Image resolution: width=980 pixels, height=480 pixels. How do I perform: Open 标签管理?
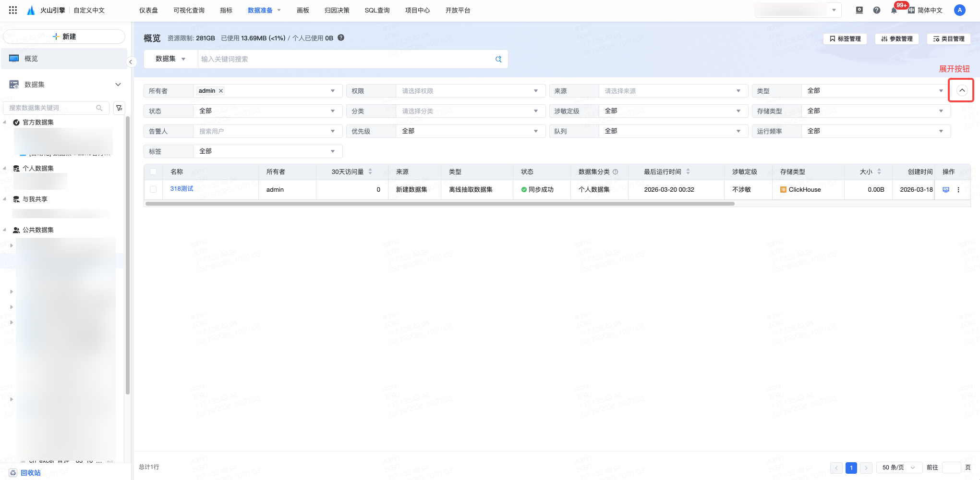(845, 39)
